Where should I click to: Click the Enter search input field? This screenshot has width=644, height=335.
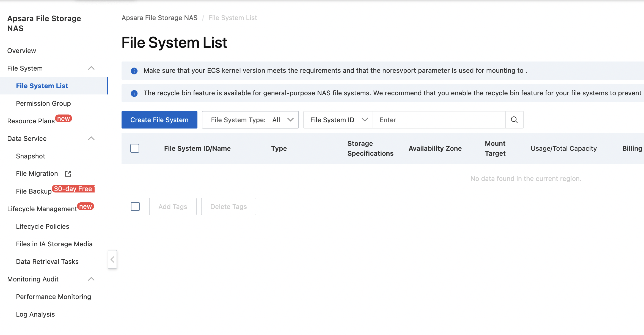point(439,120)
